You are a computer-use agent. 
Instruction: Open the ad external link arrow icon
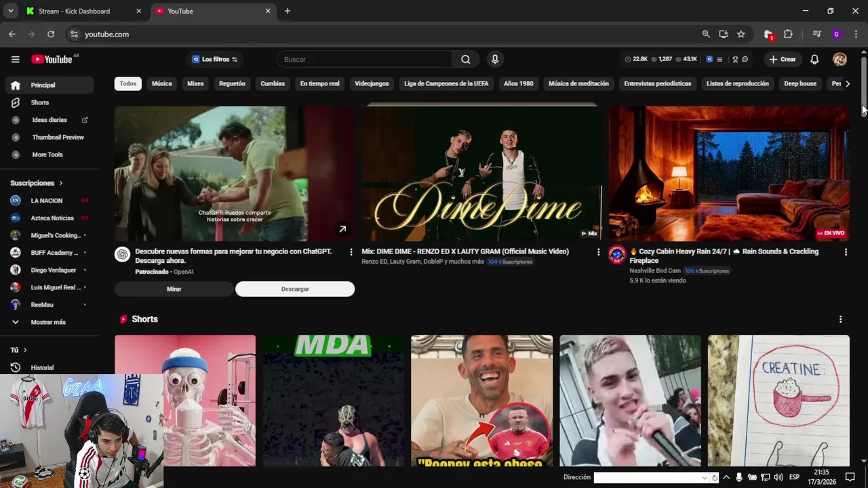(x=342, y=229)
